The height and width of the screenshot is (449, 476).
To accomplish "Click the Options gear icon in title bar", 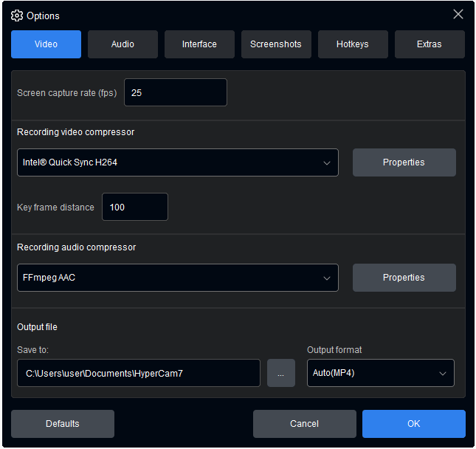I will tap(17, 16).
